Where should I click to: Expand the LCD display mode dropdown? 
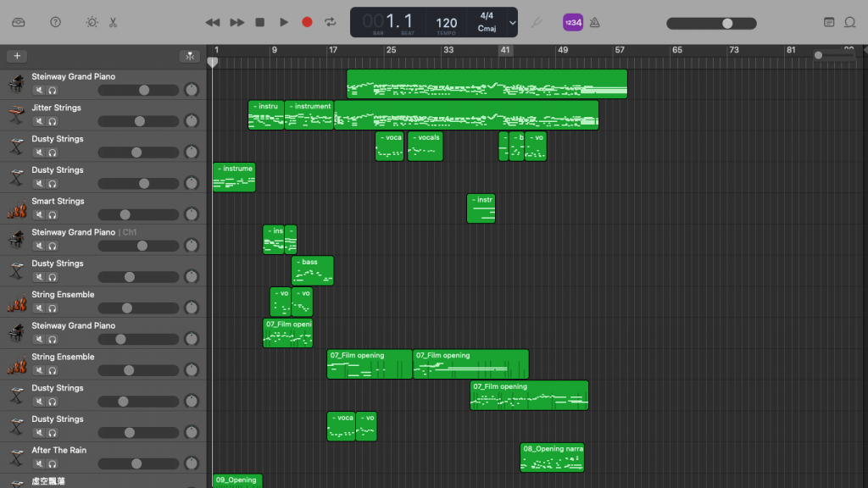click(x=512, y=22)
